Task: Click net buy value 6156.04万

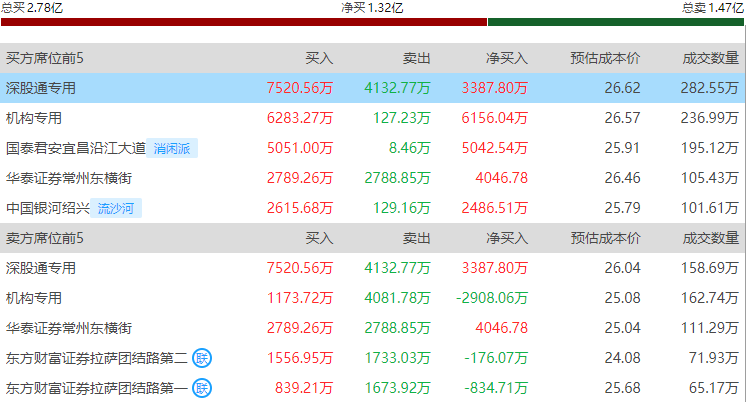Action: tap(494, 118)
